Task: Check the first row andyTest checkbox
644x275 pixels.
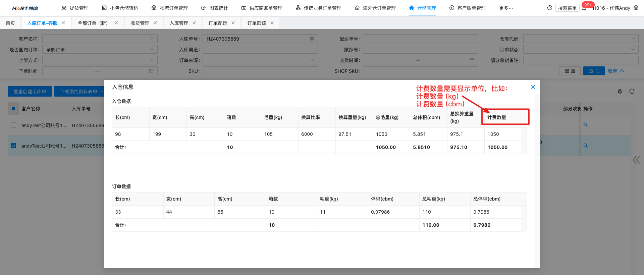Action: pos(13,125)
